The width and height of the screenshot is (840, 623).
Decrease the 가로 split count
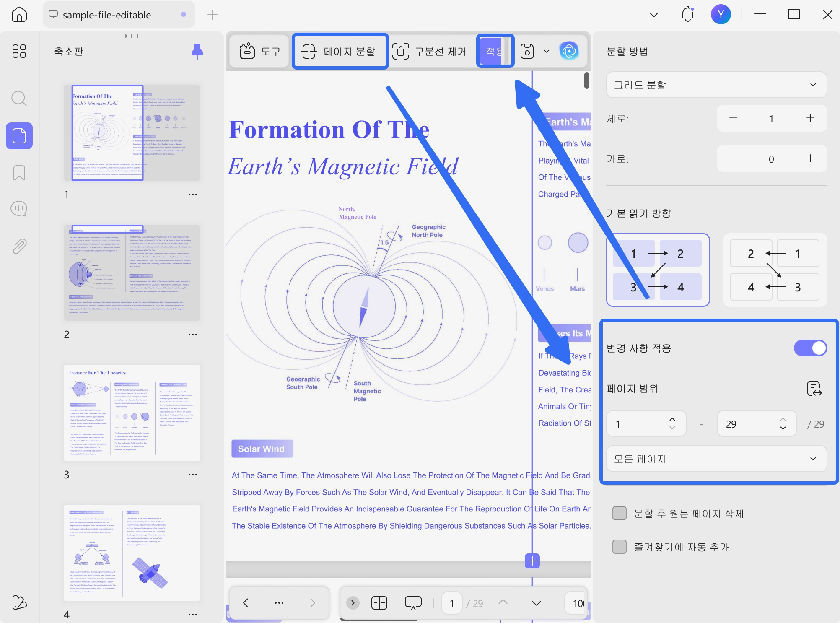(x=733, y=158)
